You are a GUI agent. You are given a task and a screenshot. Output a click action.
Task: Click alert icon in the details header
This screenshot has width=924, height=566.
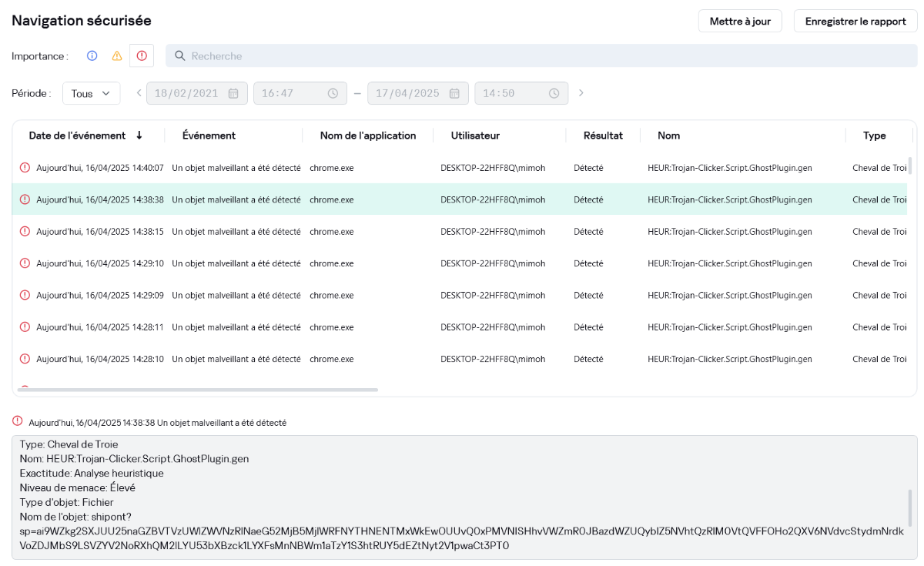[18, 421]
